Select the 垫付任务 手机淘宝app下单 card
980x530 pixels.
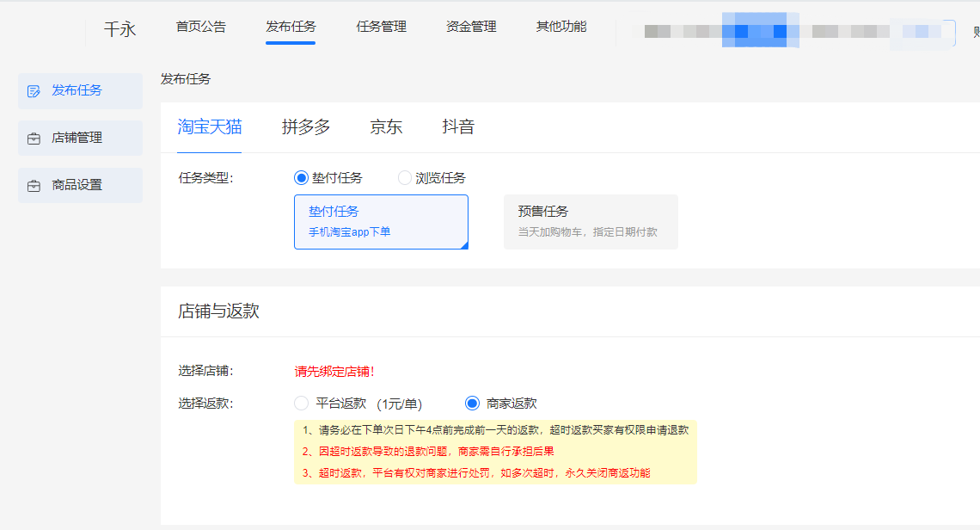381,222
